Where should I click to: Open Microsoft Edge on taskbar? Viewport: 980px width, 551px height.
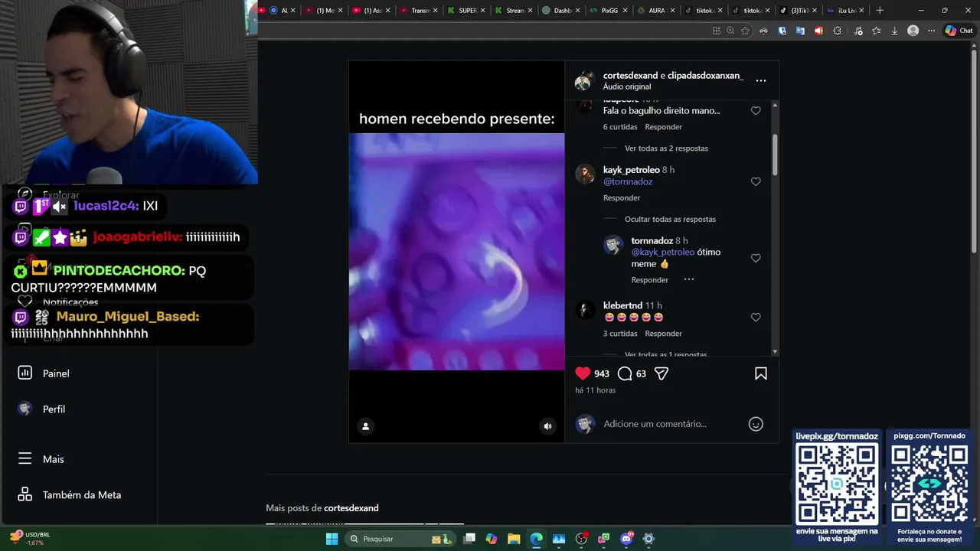point(536,539)
